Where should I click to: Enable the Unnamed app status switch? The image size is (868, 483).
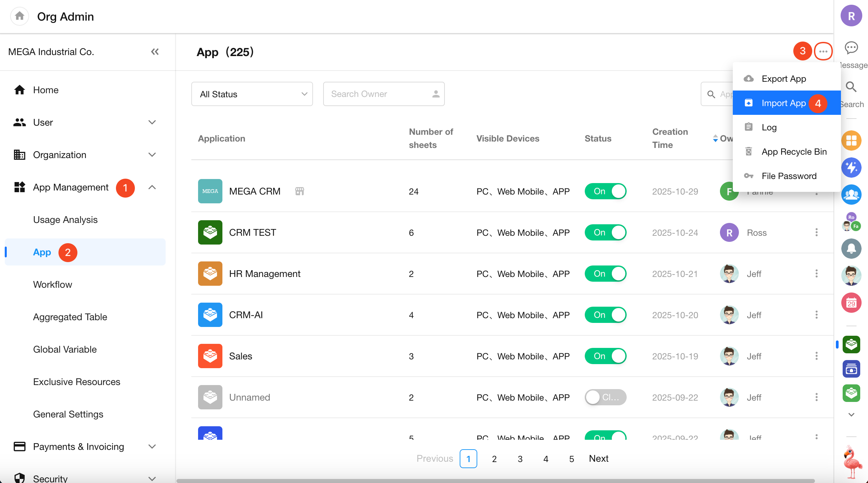[605, 397]
